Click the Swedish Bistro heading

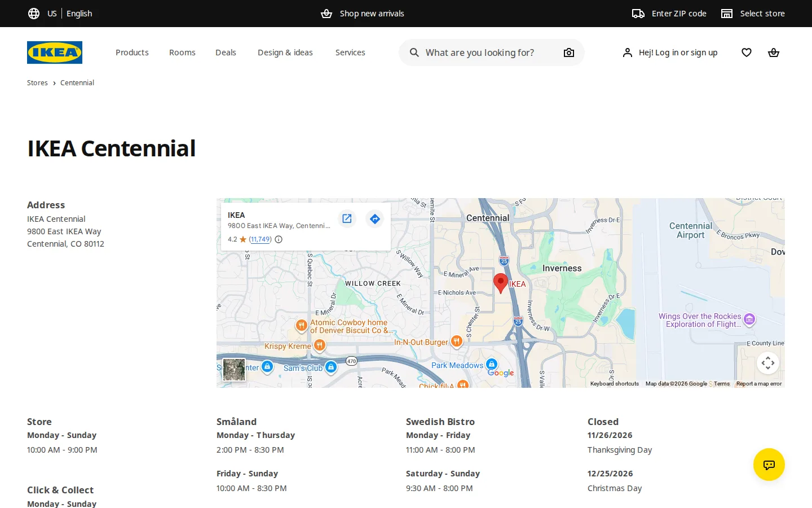440,422
